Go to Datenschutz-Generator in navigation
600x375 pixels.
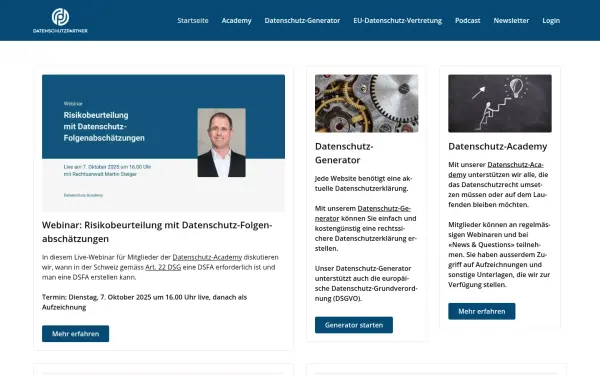[x=302, y=21]
